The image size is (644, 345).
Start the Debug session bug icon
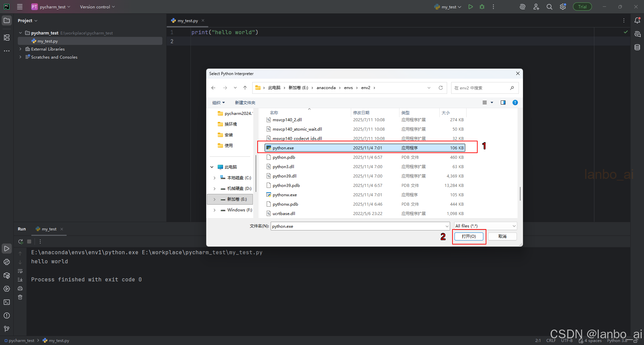[482, 6]
